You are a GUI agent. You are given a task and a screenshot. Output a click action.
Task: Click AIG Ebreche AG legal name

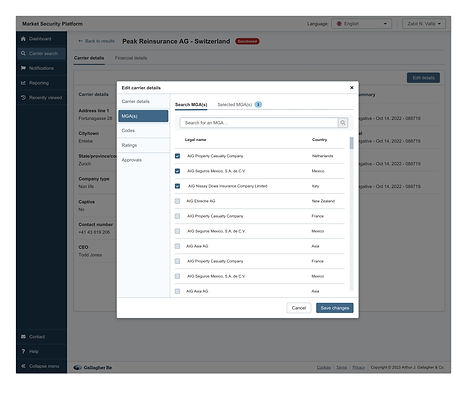[201, 201]
